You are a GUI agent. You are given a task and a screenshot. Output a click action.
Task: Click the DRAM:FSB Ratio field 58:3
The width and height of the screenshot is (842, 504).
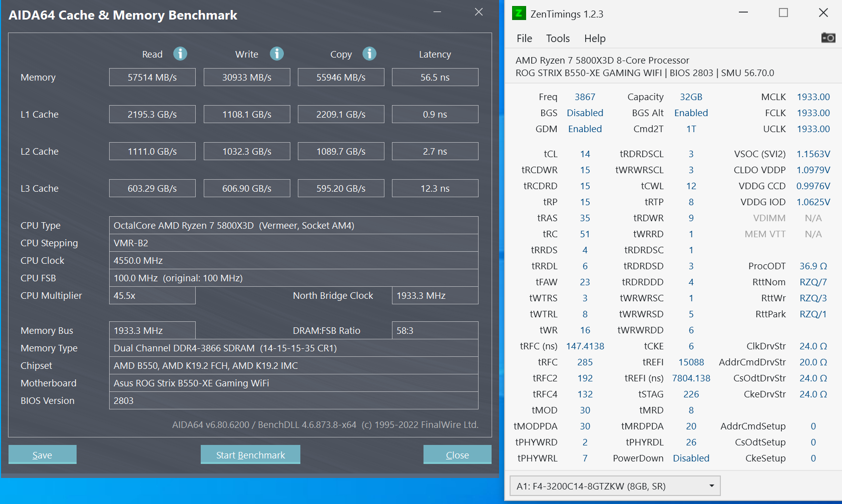[435, 330]
